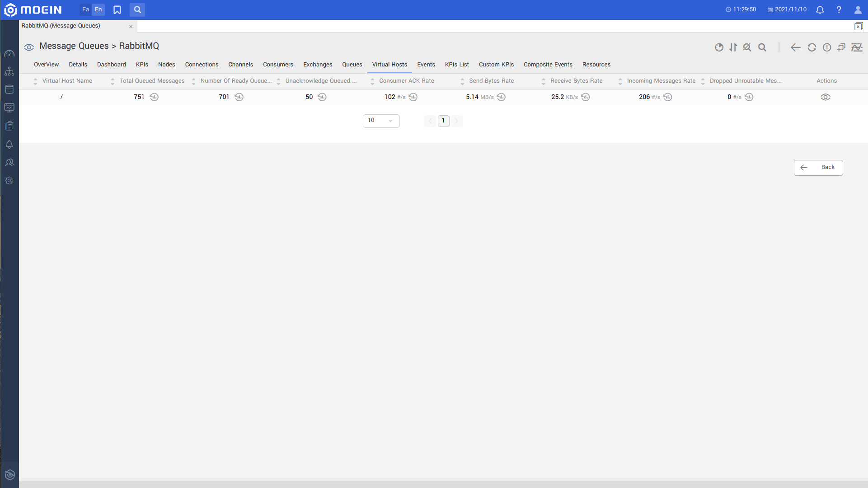
Task: Click the close-all-tabs icon at right
Action: (859, 26)
